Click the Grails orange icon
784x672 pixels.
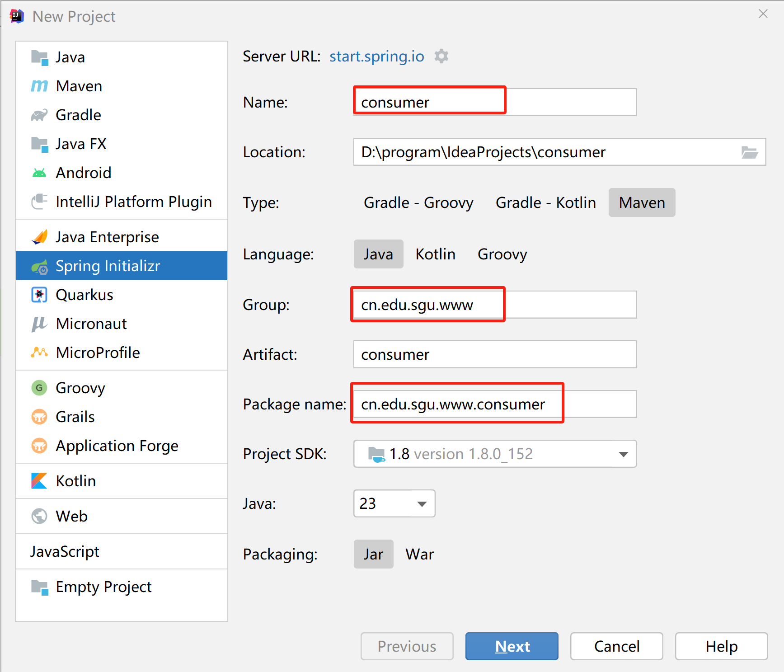39,417
